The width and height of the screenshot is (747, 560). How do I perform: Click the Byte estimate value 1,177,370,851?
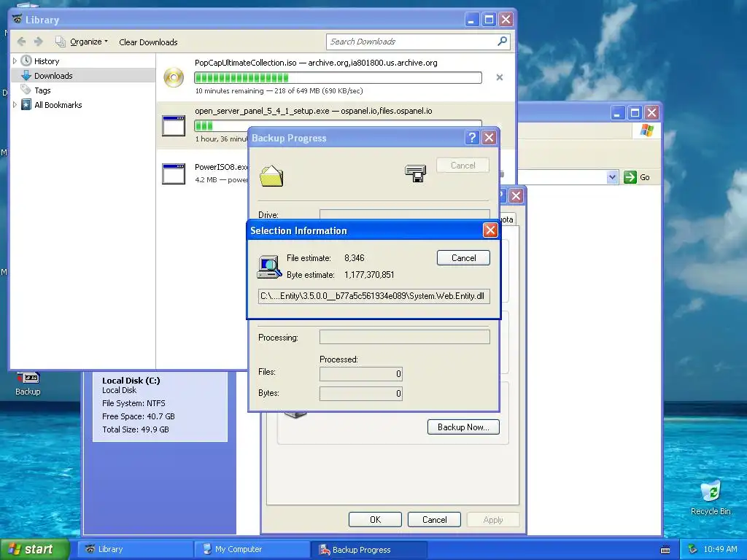tap(369, 275)
